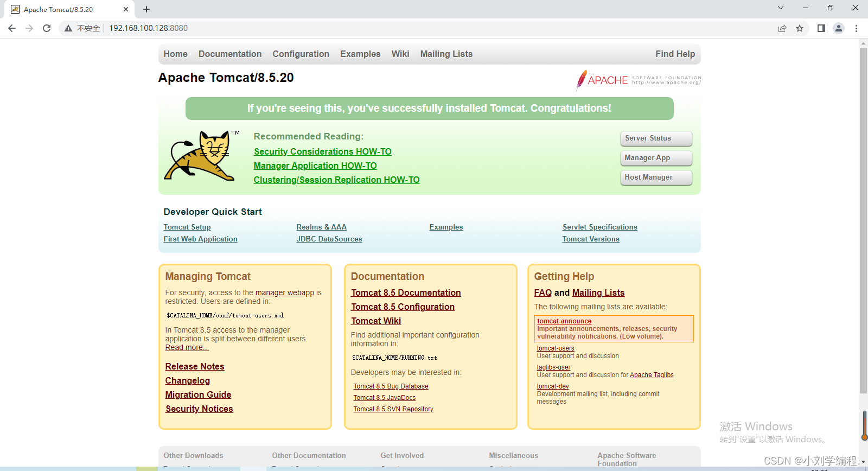Open Documentation in the navigation bar
This screenshot has width=868, height=471.
click(230, 54)
